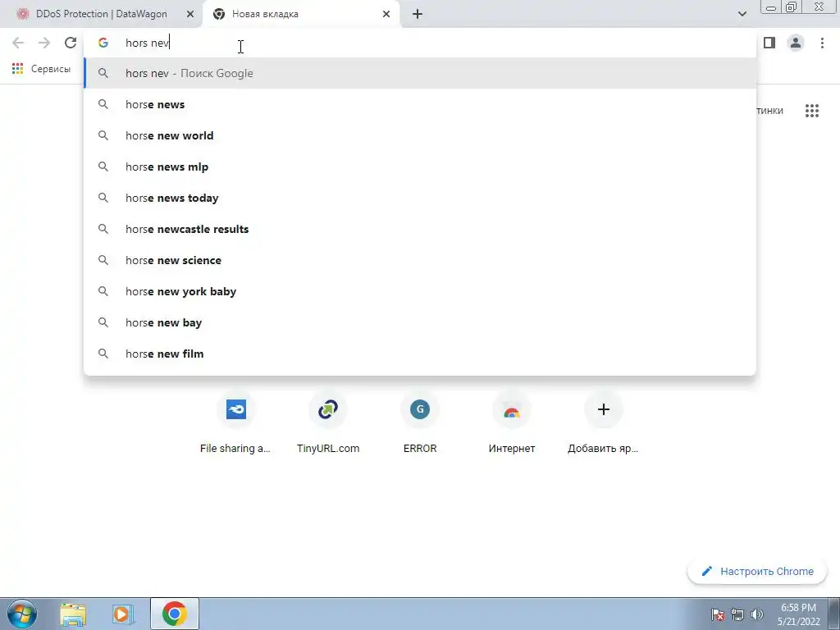Reload the page with the refresh icon
Image resolution: width=840 pixels, height=630 pixels.
[x=71, y=43]
